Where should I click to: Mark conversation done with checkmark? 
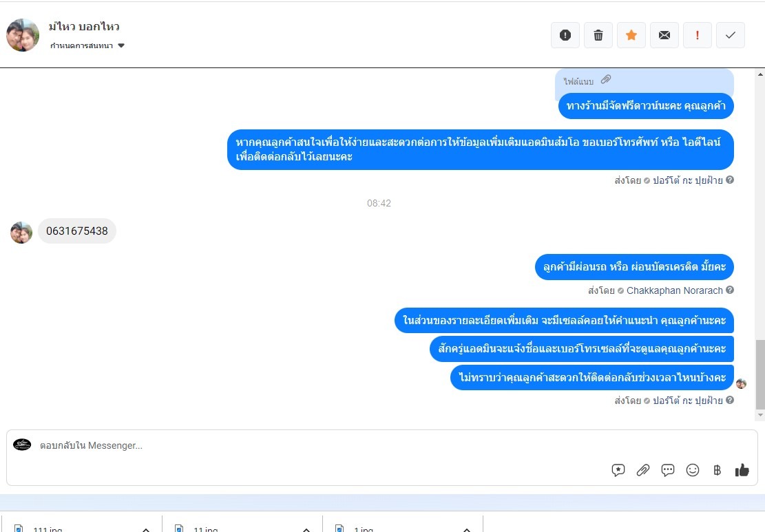click(731, 35)
